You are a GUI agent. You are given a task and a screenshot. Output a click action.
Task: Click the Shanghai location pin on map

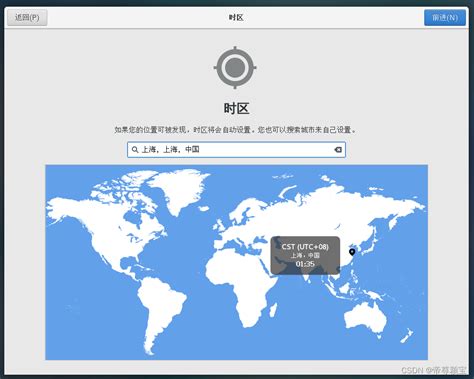[352, 252]
